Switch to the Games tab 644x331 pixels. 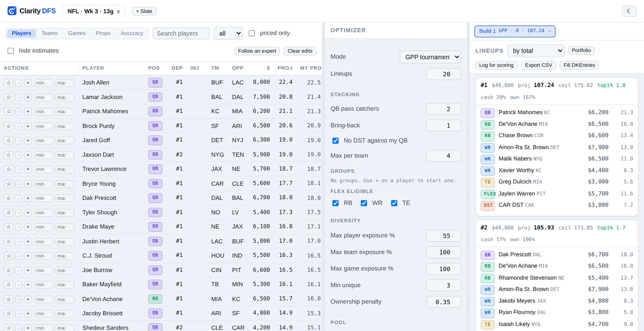[77, 33]
